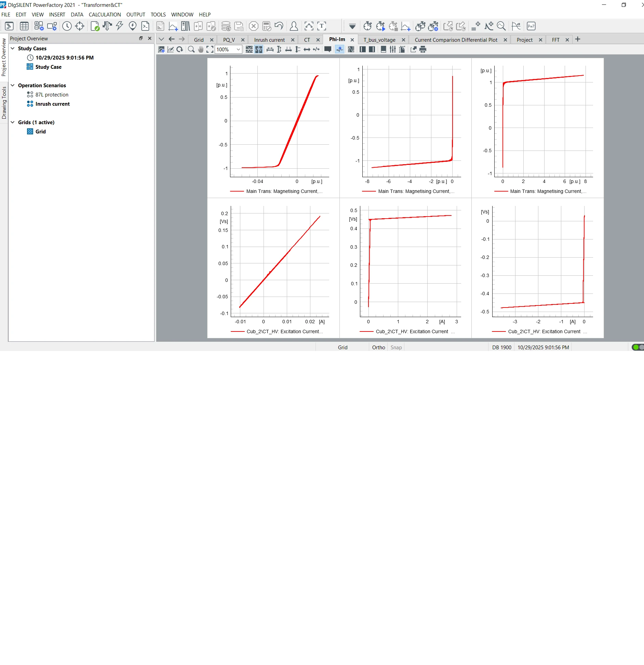
Task: Click the print plot icon
Action: (x=423, y=50)
